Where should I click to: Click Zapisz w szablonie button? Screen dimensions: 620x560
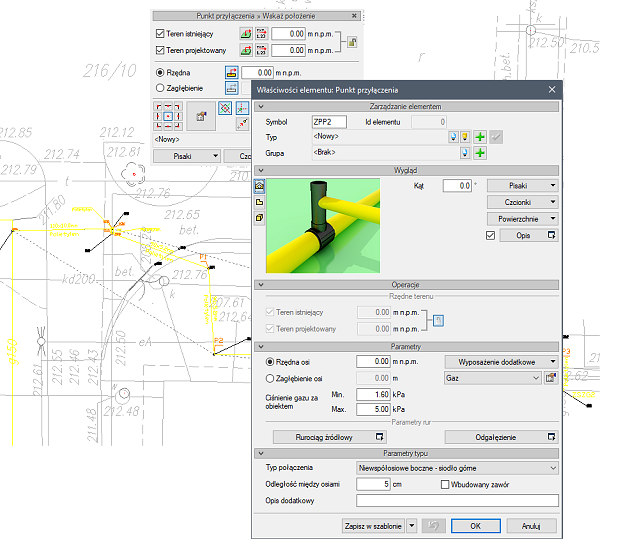coord(373,526)
